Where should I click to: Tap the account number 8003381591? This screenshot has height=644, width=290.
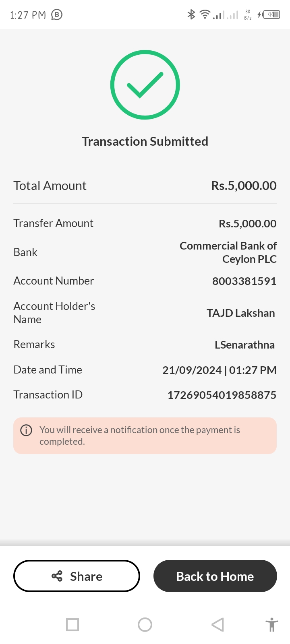244,281
